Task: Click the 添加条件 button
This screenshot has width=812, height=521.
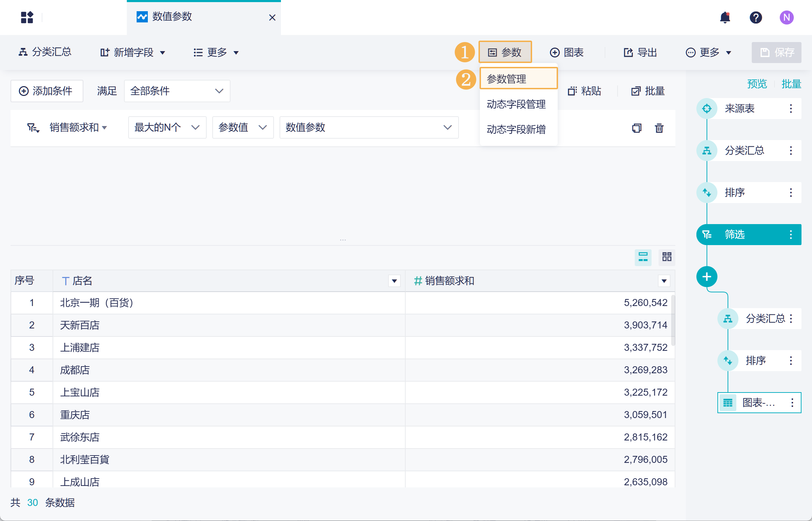Action: coord(46,91)
